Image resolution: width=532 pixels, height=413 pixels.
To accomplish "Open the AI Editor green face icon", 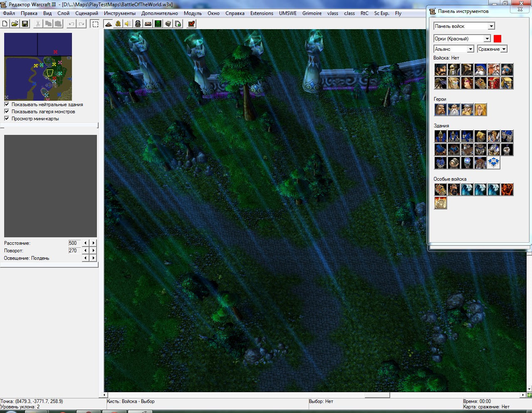I will 158,24.
